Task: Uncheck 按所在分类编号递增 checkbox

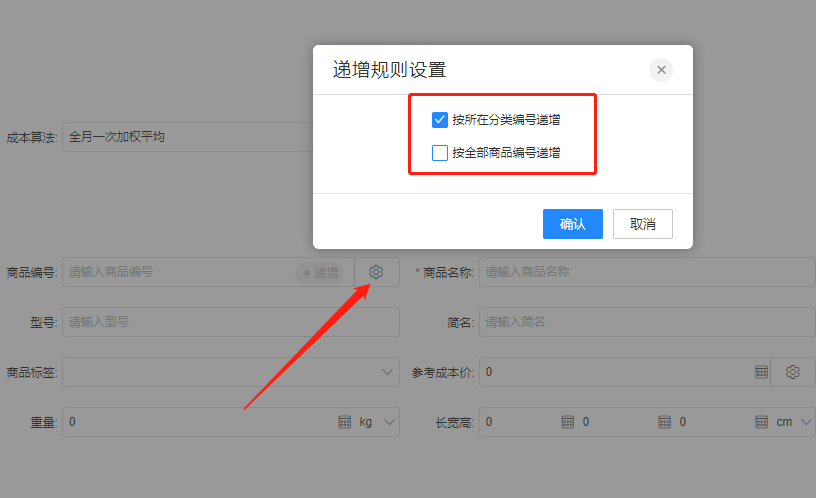Action: [440, 120]
